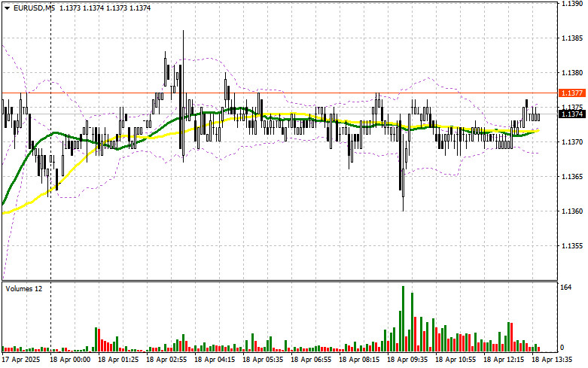
Task: Click the chart menu triangle beside EURUSD,M5
Action: 7,8
